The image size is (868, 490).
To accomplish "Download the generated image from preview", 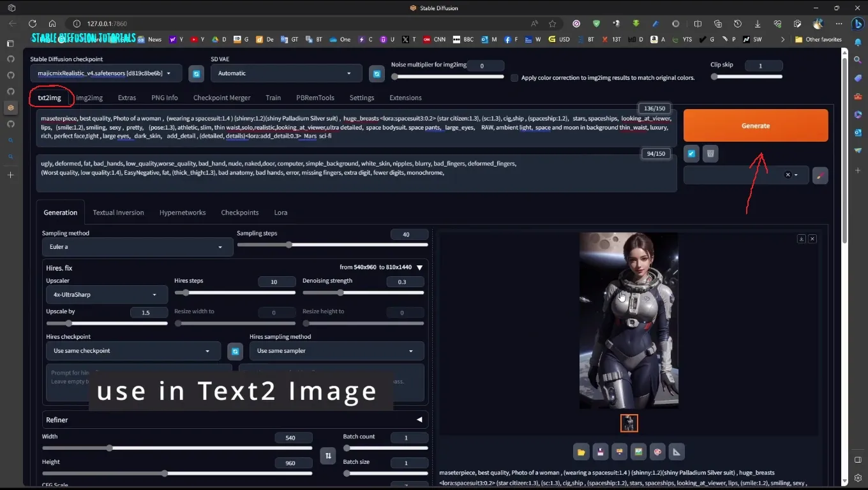I will 801,239.
